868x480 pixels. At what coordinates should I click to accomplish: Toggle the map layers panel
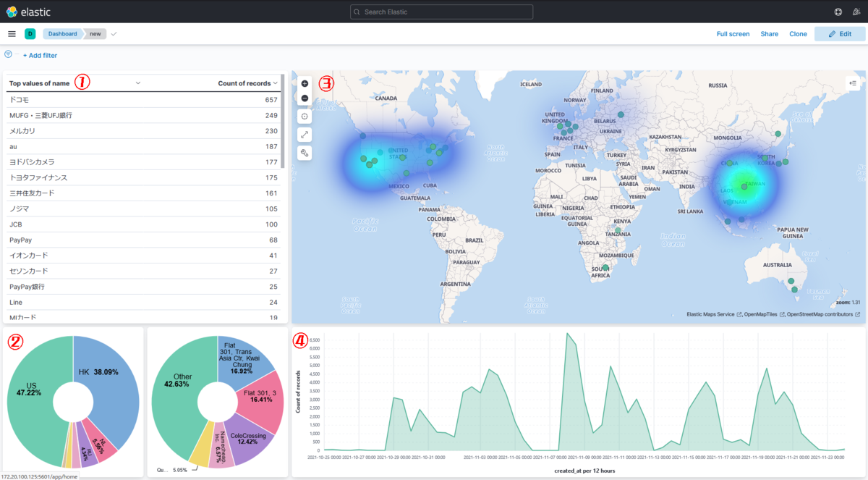coord(853,83)
